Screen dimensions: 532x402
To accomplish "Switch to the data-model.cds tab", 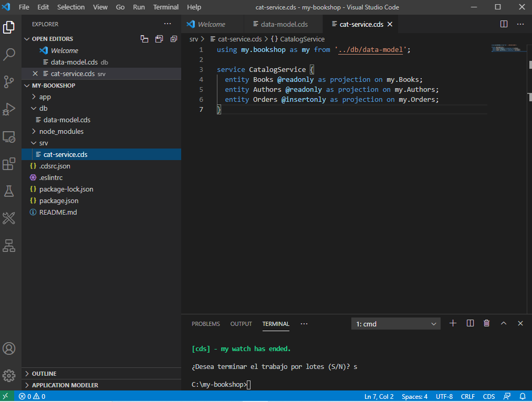I will click(x=284, y=24).
